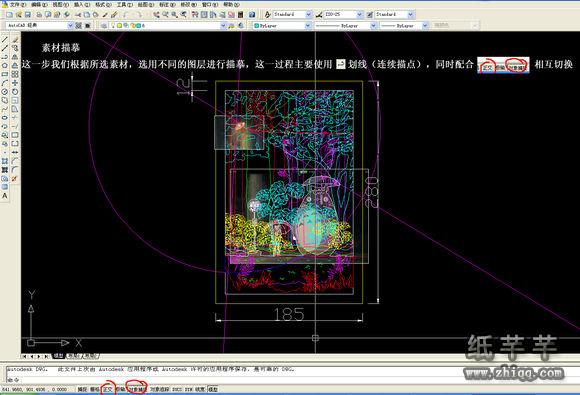Click the Zoom Window icon
Screen dimensions: 580x395
(x=174, y=14)
